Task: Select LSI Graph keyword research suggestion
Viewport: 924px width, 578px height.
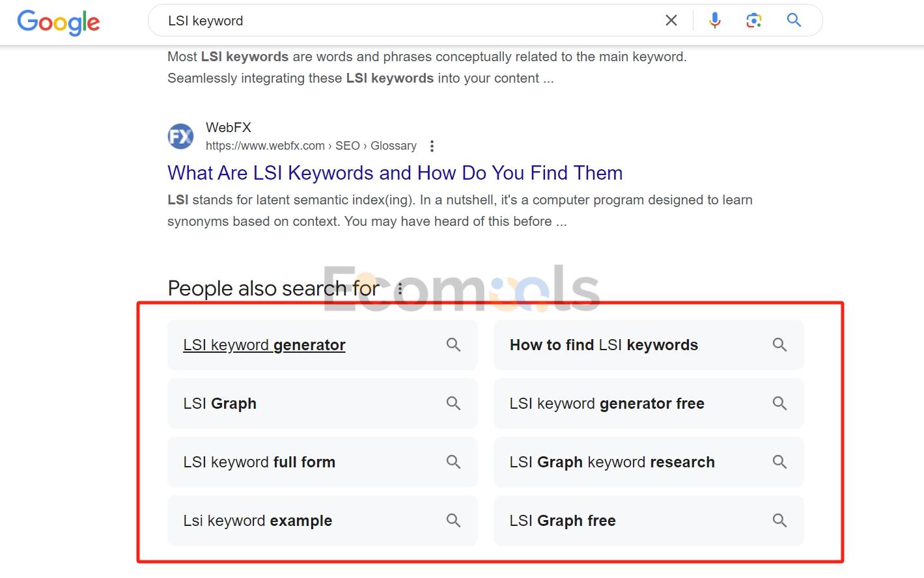Action: click(x=649, y=462)
